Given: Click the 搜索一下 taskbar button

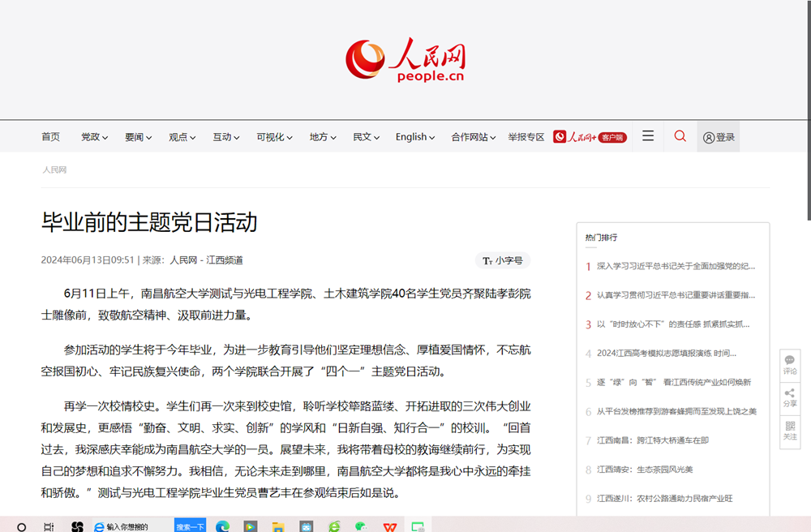Looking at the screenshot, I should click(x=190, y=526).
